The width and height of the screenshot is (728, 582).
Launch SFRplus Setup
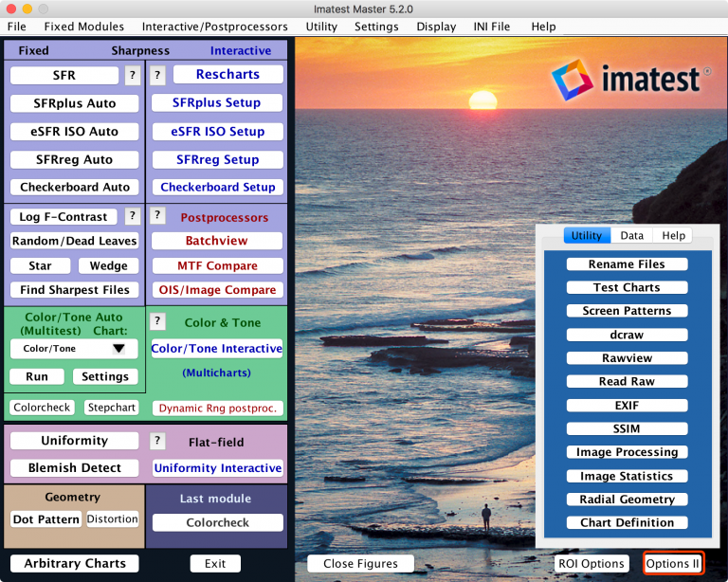click(217, 103)
